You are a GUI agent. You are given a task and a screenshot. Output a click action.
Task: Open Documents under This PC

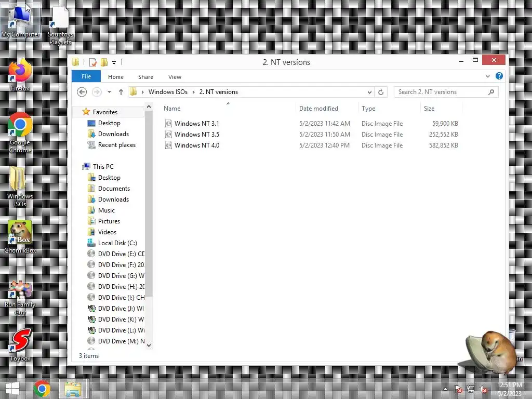114,188
